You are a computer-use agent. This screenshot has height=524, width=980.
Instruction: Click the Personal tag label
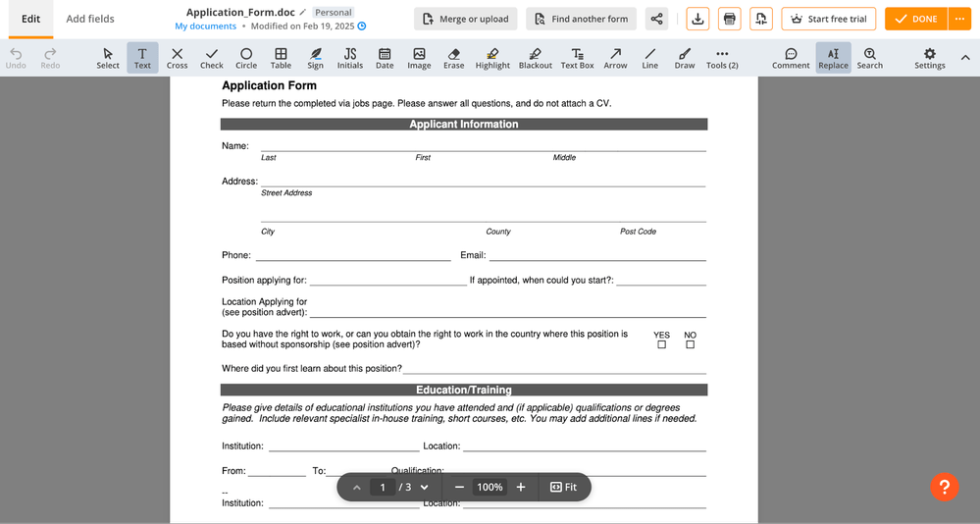(334, 12)
